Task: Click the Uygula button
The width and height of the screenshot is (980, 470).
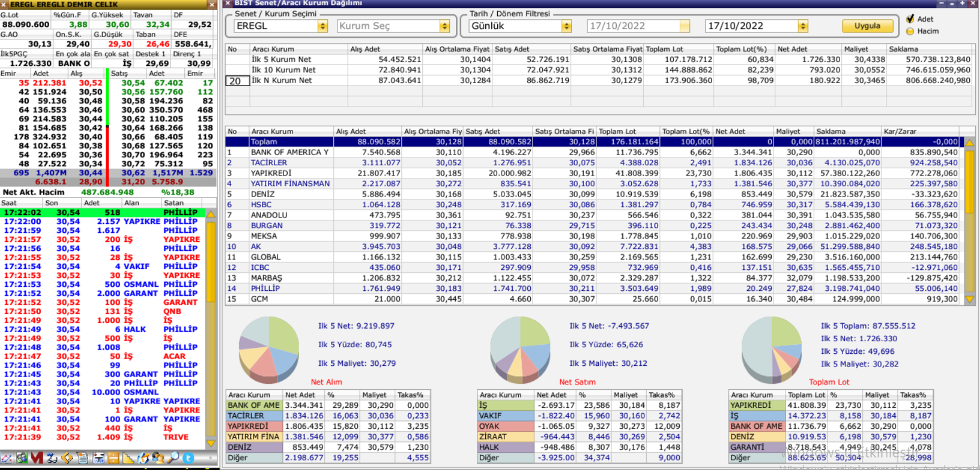Action: [867, 26]
